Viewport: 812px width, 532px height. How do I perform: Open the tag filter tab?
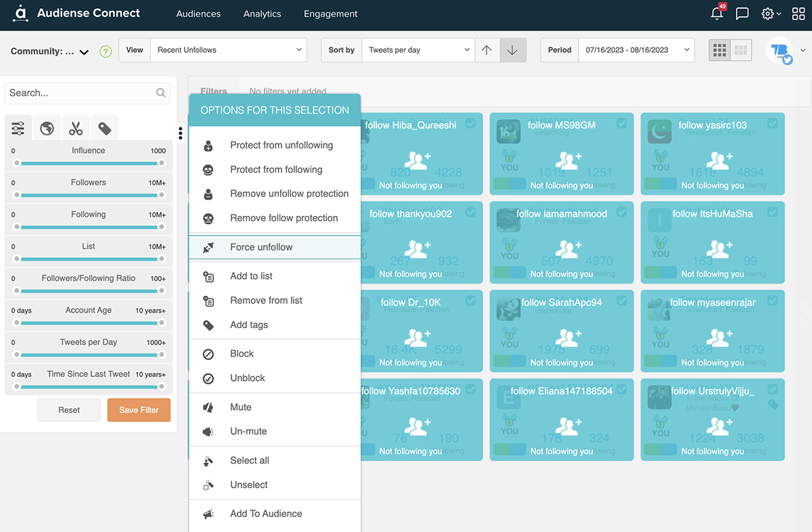click(x=104, y=128)
